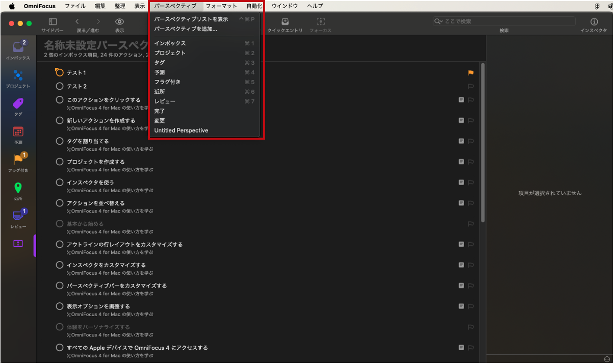Toggle the インスペクタ info button
This screenshot has width=614, height=364.
(594, 22)
